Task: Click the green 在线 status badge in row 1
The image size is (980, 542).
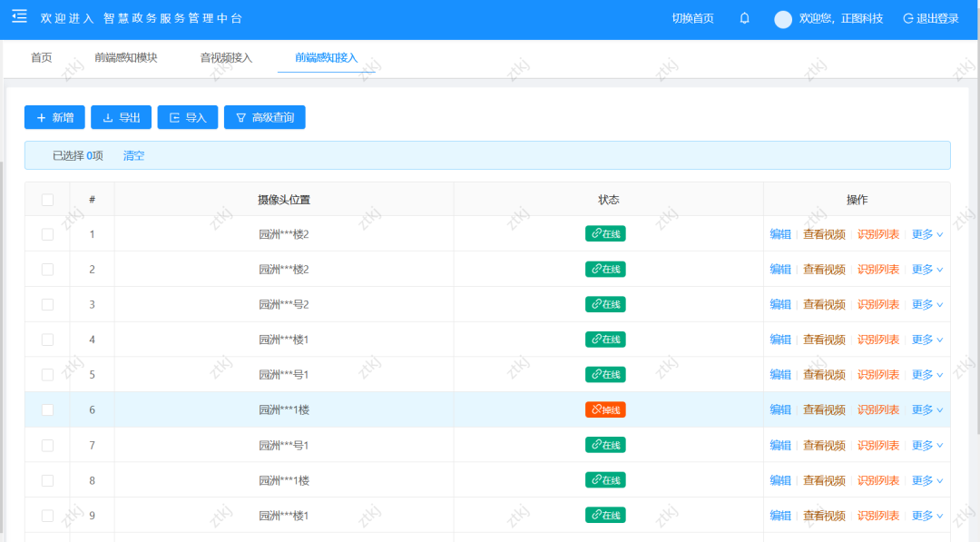Action: [605, 233]
